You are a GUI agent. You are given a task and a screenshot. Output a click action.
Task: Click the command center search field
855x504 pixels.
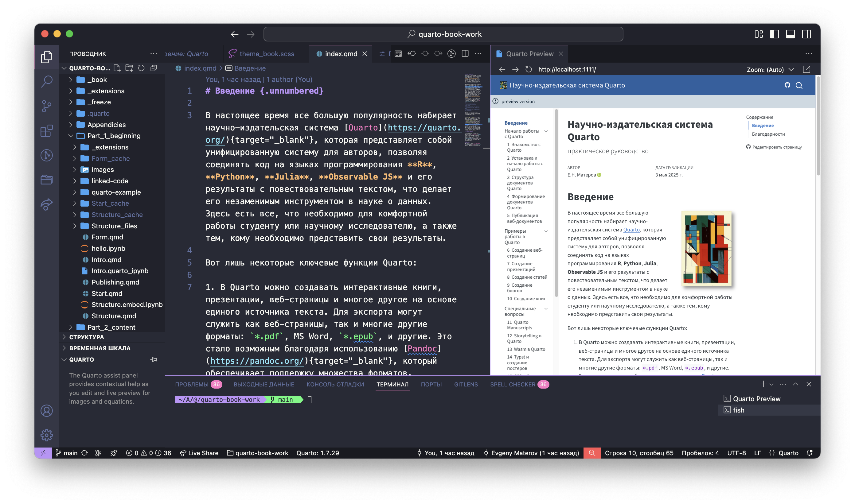tap(443, 34)
